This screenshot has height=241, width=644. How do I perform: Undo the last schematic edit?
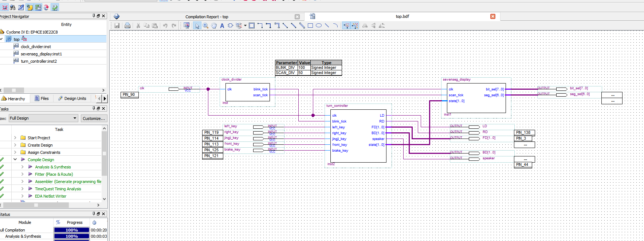coord(165,26)
